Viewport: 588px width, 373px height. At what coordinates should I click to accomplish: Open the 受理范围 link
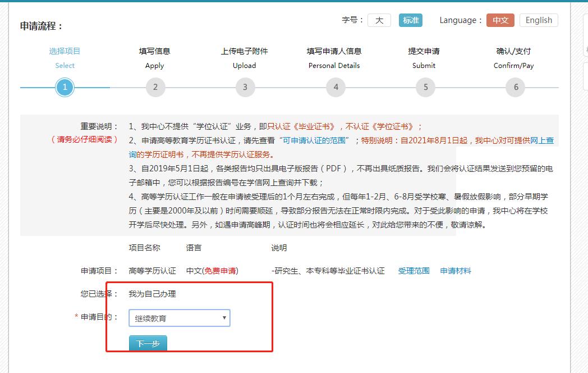[414, 270]
